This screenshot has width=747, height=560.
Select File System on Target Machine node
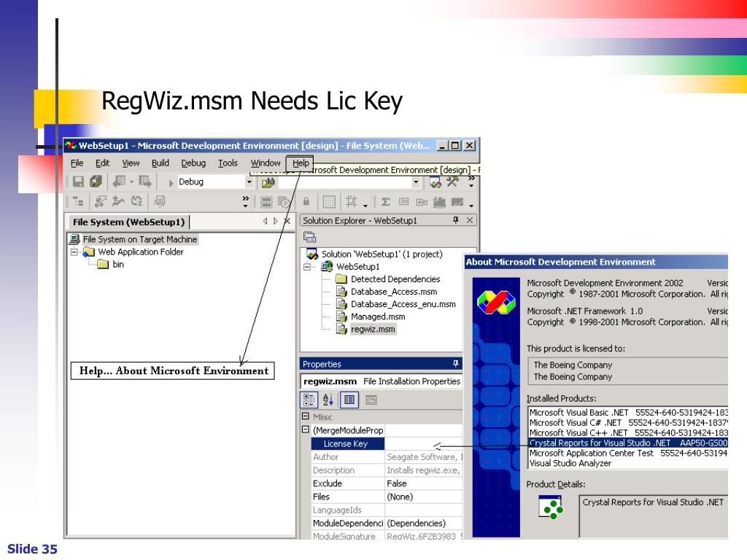(x=139, y=239)
